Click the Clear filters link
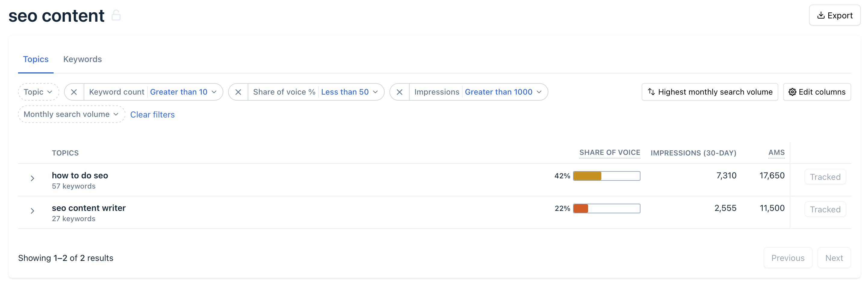 point(152,115)
